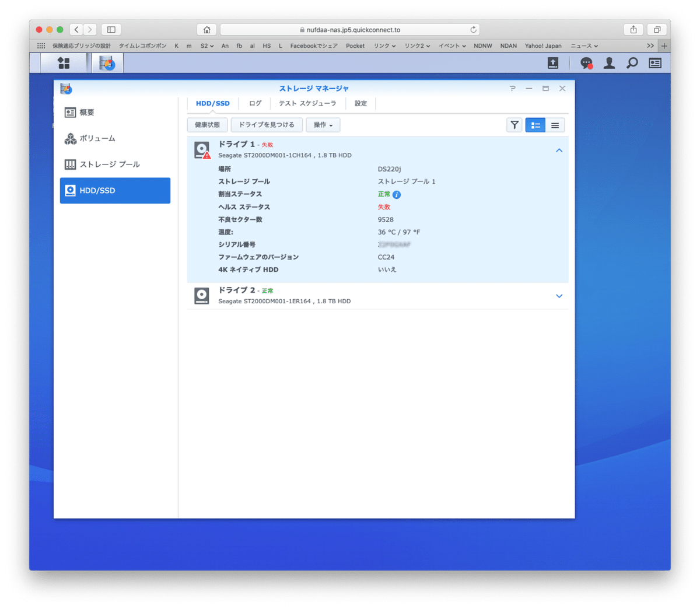
Task: Open the Pocket bookmark
Action: click(x=355, y=45)
